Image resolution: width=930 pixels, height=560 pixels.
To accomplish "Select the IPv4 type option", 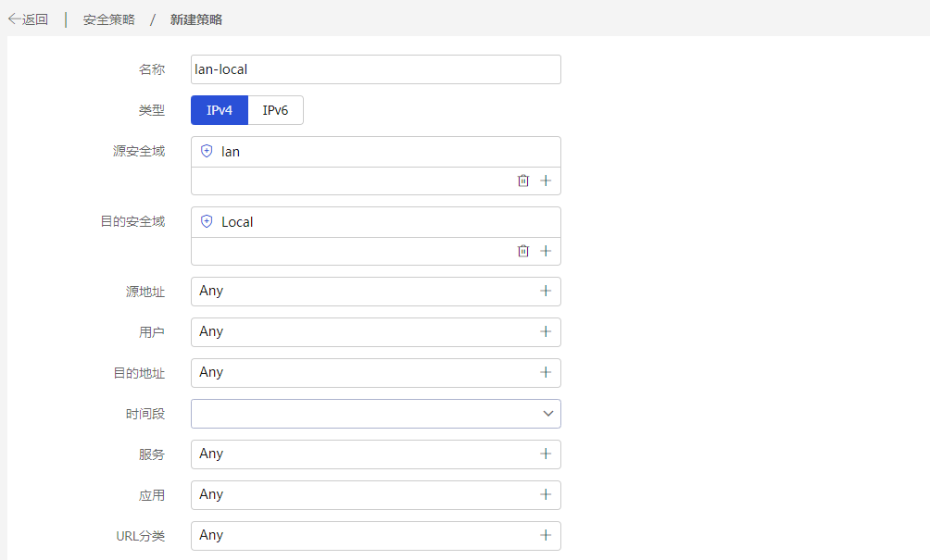I will pos(220,110).
